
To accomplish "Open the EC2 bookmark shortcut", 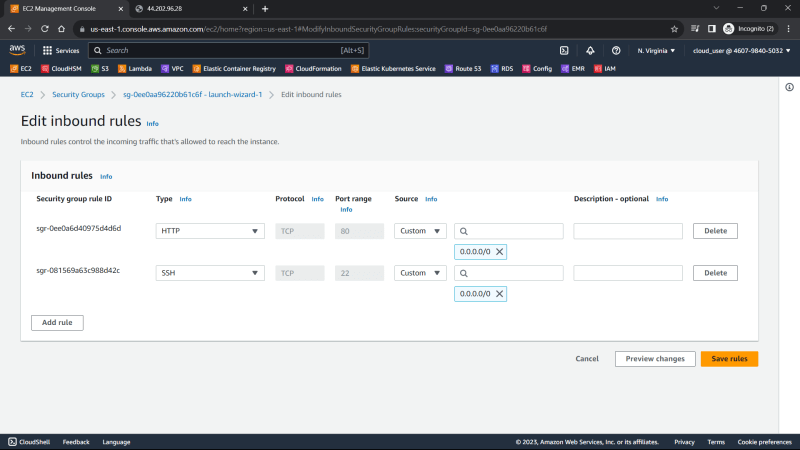I will tap(21, 68).
